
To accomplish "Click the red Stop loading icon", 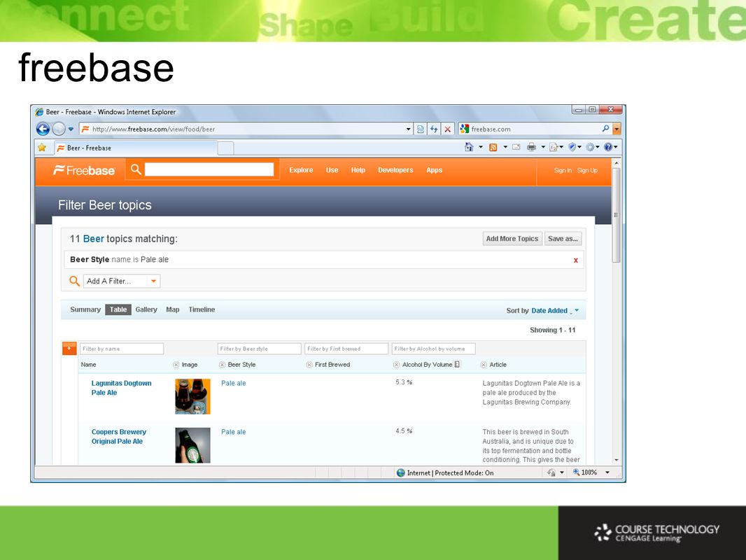I will 448,129.
